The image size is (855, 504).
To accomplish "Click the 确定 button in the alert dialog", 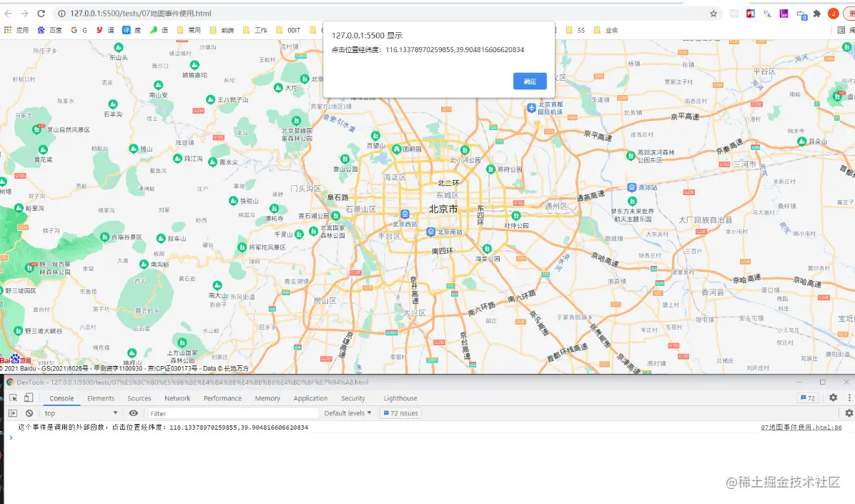I will [530, 81].
